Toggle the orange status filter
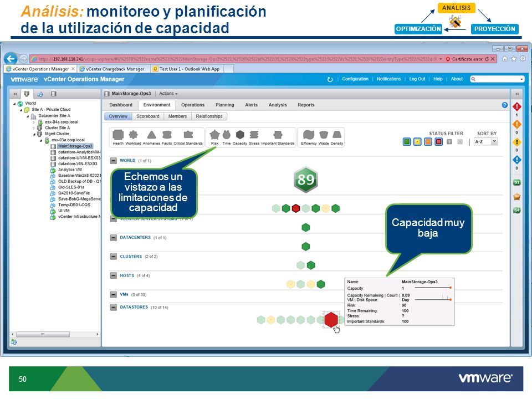Viewport: 532px width, 399px height. (x=428, y=141)
